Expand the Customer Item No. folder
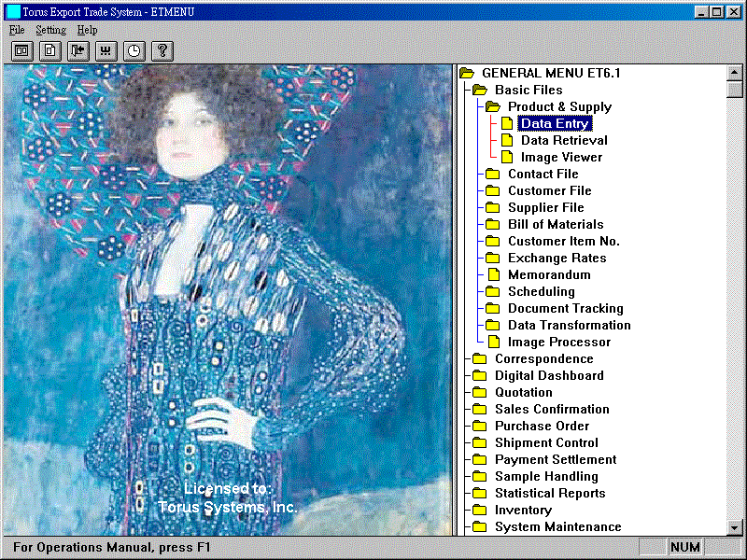Screen dimensions: 747x560 (493, 242)
